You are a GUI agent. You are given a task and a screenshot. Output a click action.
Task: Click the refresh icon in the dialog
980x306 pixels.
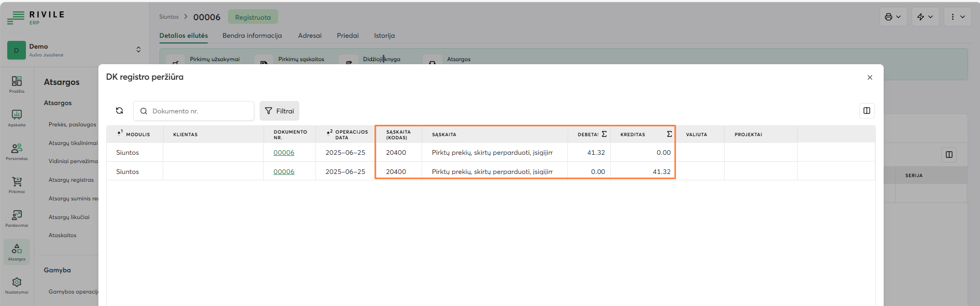pos(119,111)
